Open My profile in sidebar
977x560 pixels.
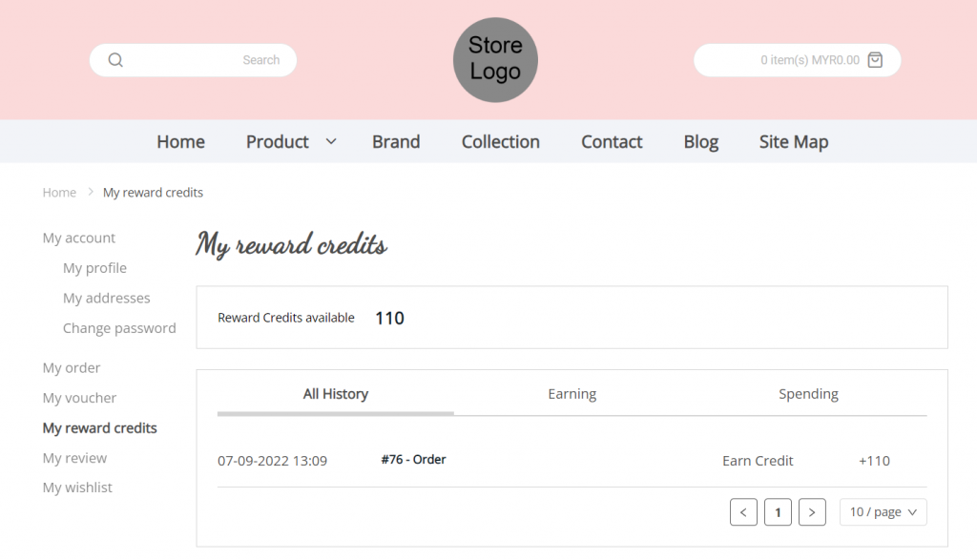click(94, 268)
